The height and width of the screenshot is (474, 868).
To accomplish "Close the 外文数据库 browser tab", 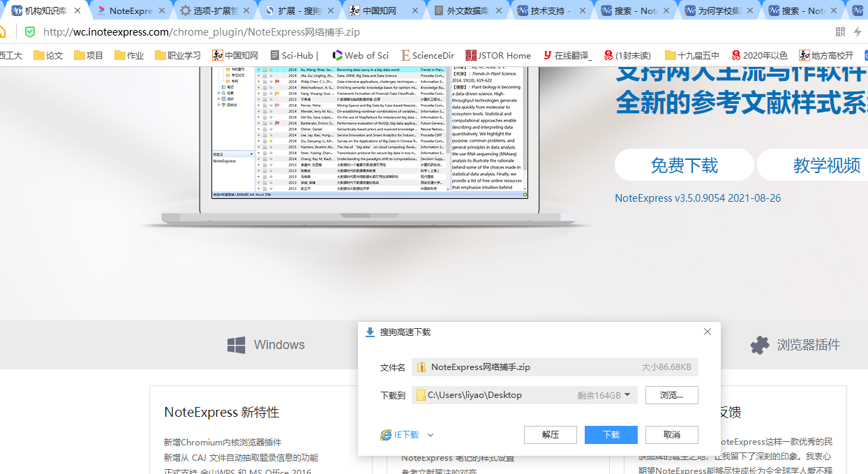I will (x=500, y=10).
